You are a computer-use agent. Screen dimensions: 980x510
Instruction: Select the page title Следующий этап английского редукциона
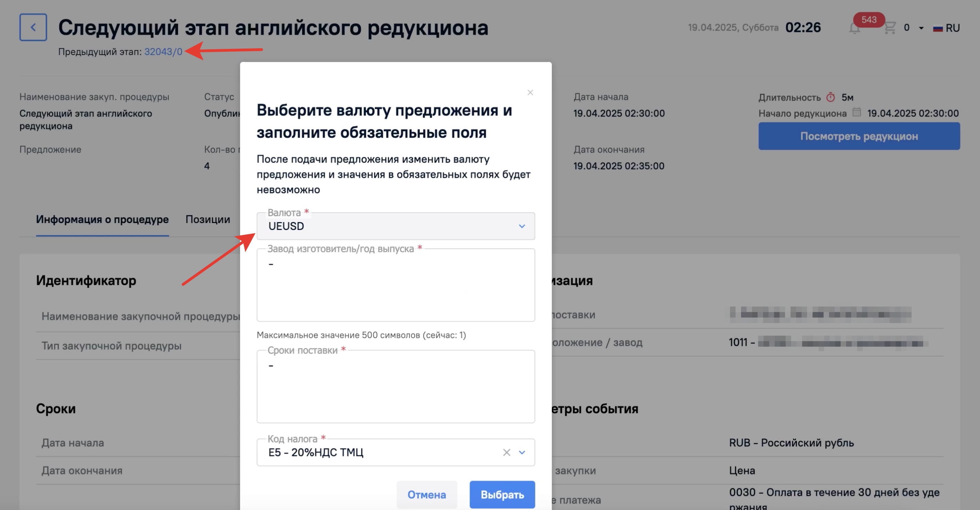(273, 28)
